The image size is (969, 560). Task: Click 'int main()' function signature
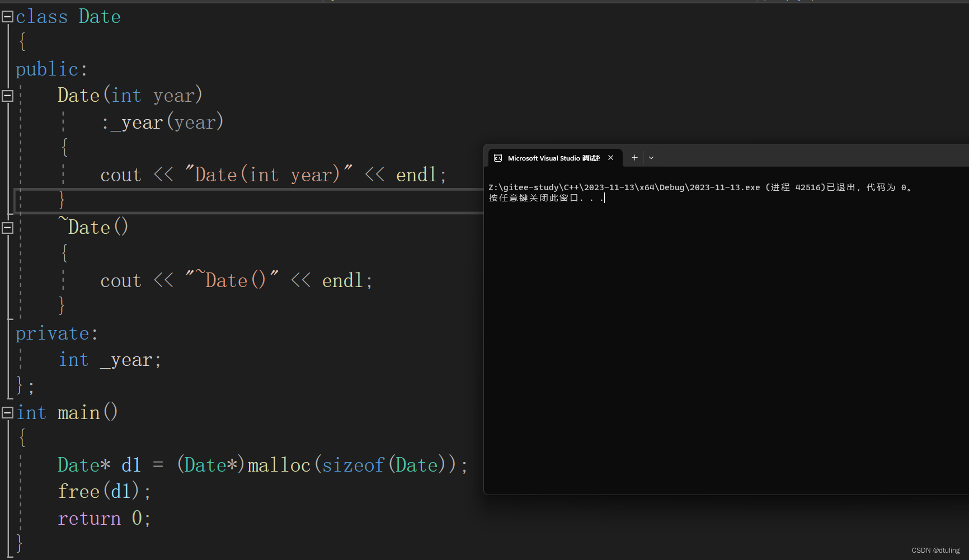[67, 413]
